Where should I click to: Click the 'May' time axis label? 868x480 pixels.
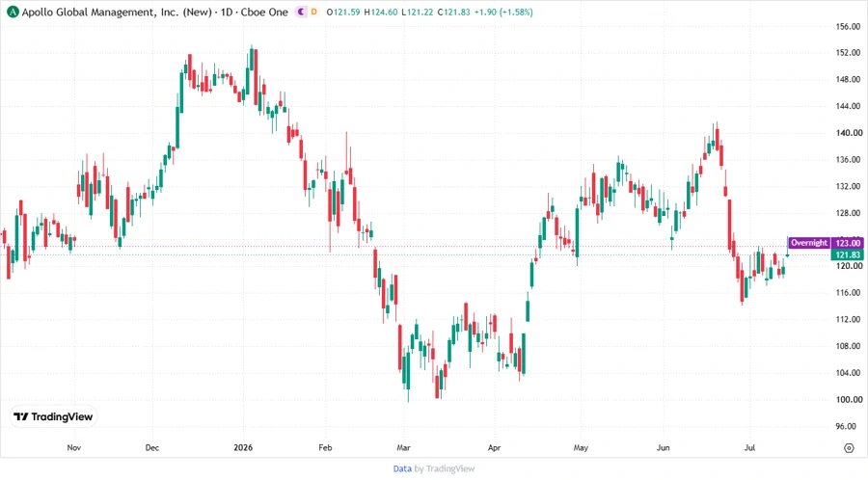[x=581, y=448]
